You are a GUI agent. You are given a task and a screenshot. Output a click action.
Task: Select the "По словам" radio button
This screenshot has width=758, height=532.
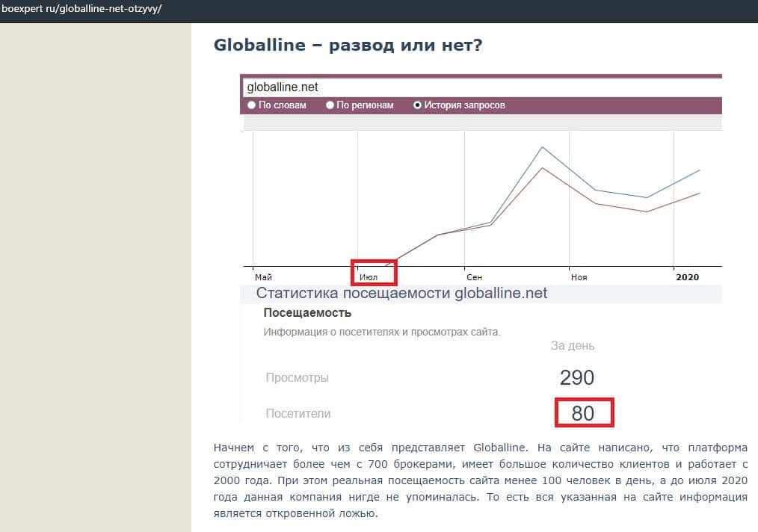tap(252, 105)
